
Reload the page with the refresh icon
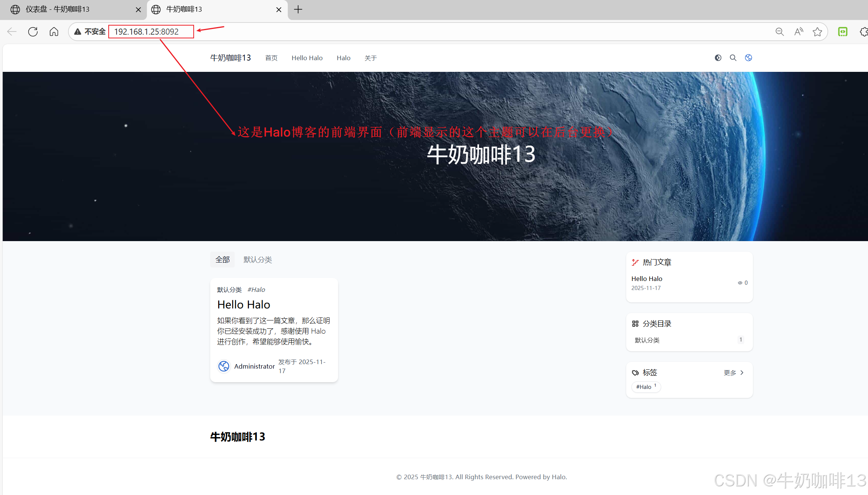click(33, 32)
